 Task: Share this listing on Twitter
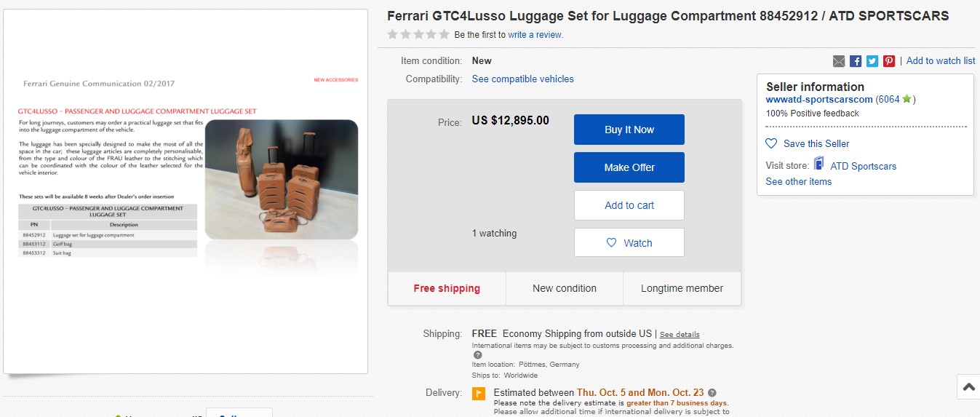pos(872,61)
